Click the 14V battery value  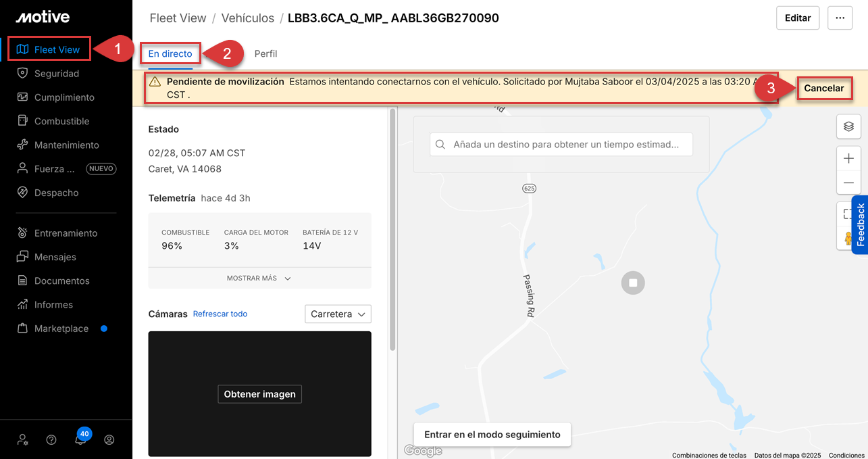(x=311, y=245)
